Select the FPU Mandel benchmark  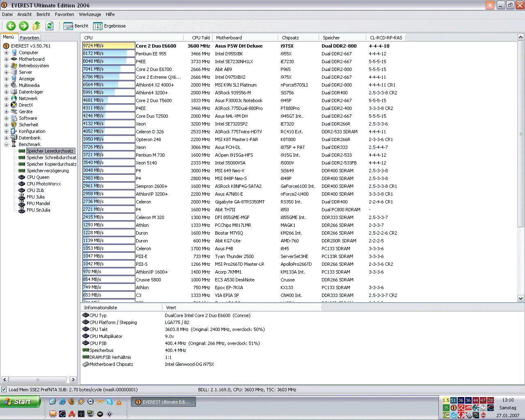[x=38, y=203]
